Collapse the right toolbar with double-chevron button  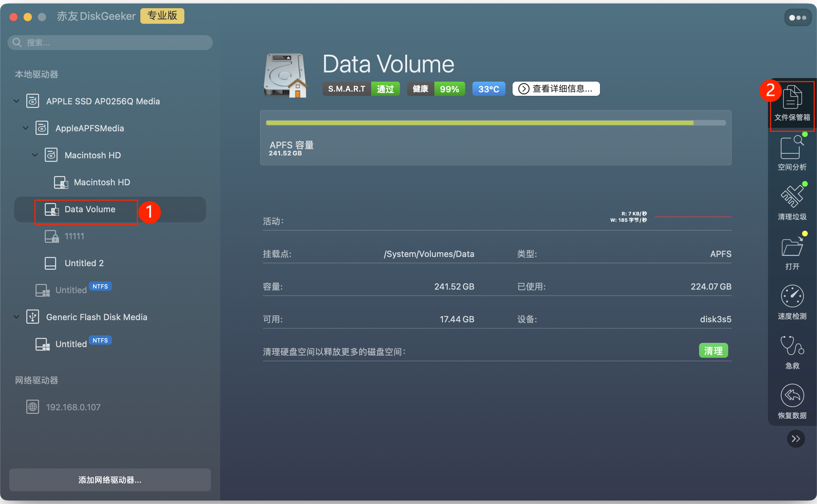(x=796, y=439)
